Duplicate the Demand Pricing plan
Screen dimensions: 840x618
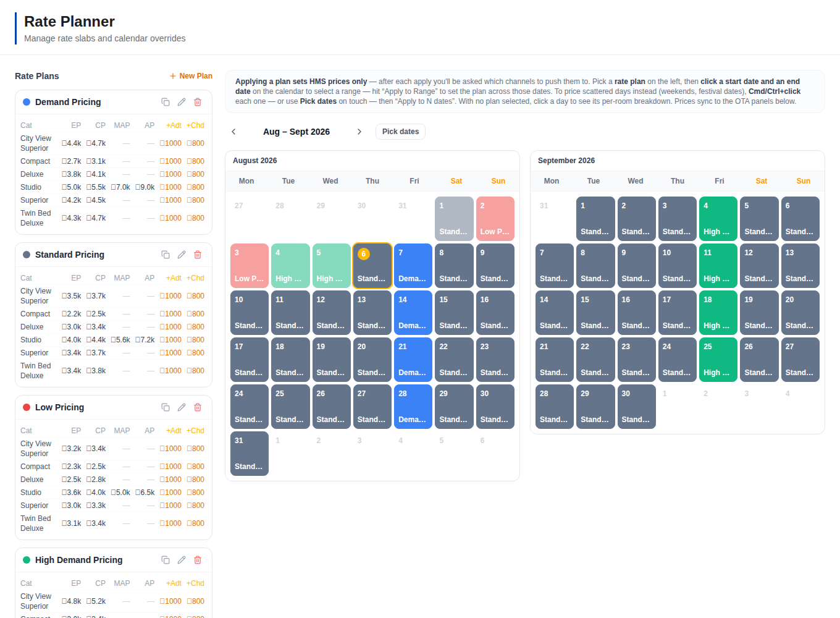[166, 102]
